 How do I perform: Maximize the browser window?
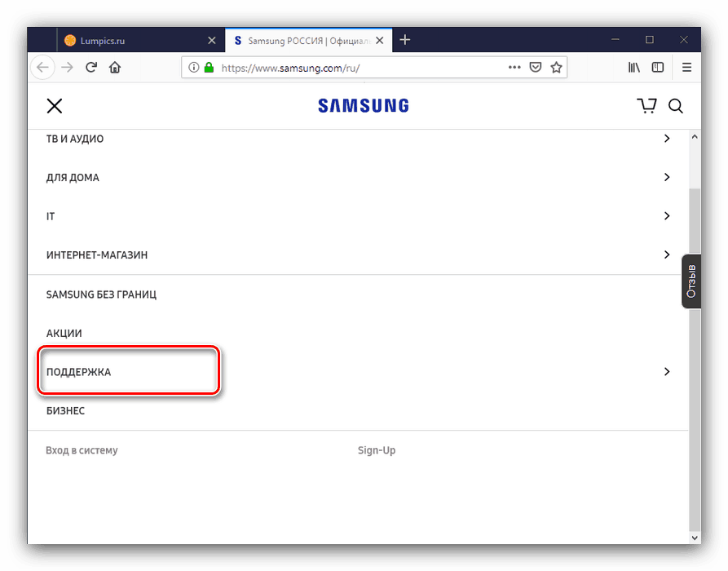[x=650, y=40]
